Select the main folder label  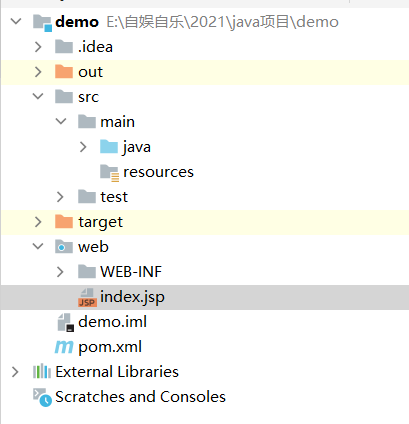[118, 122]
